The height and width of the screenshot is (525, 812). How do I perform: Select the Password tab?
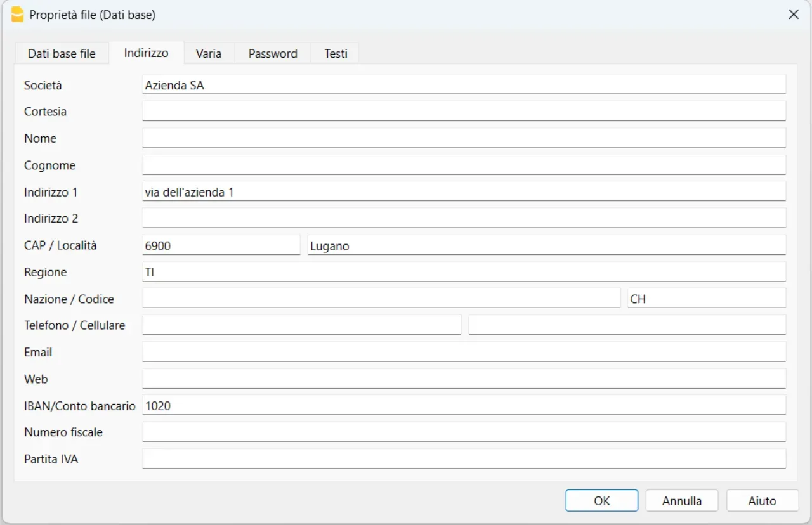(273, 54)
